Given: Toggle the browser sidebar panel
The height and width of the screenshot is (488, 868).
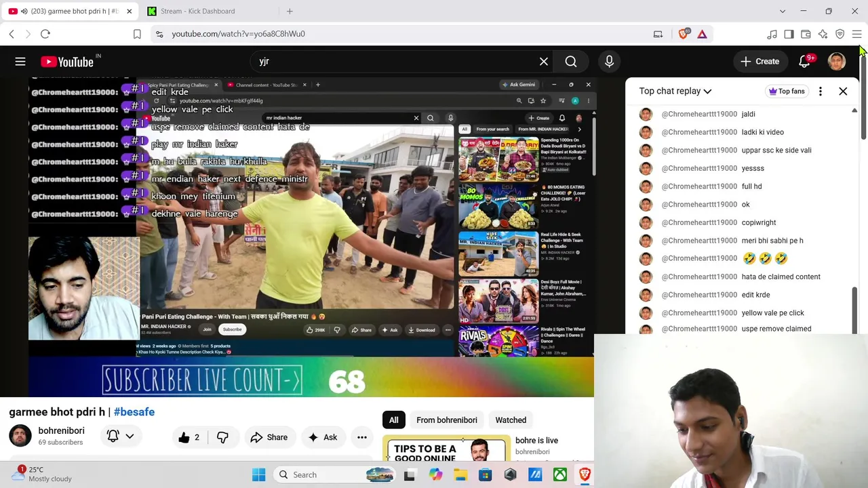Looking at the screenshot, I should tap(789, 34).
